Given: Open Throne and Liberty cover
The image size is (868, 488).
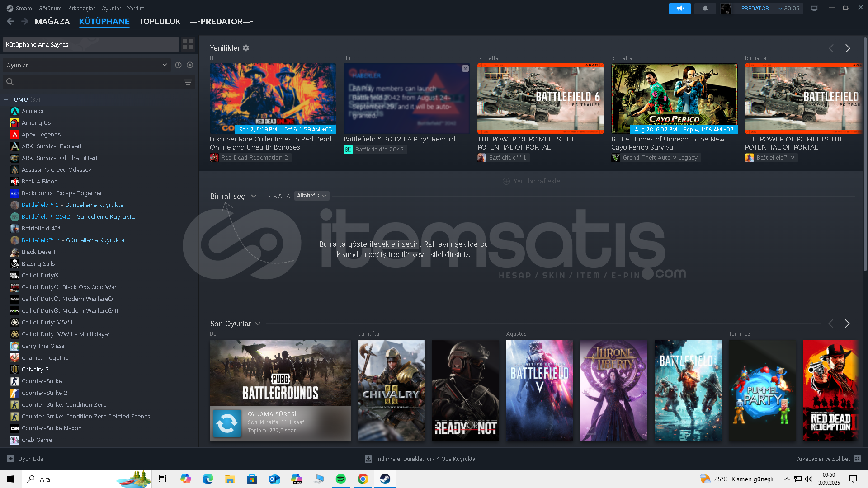Looking at the screenshot, I should tap(614, 390).
